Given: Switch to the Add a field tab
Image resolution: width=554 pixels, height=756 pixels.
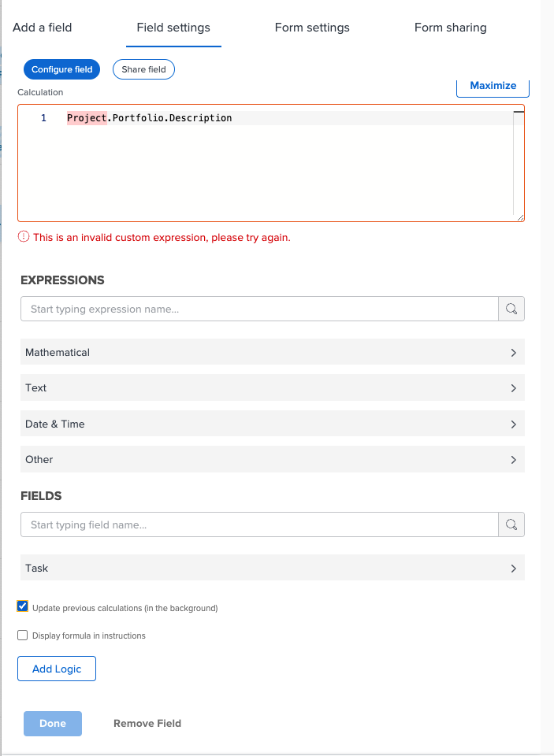Looking at the screenshot, I should 43,28.
